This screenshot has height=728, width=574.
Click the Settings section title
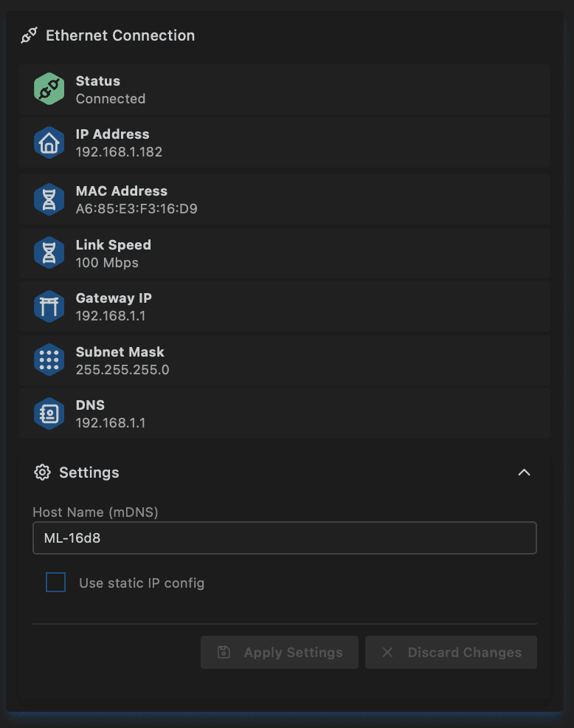(x=89, y=473)
